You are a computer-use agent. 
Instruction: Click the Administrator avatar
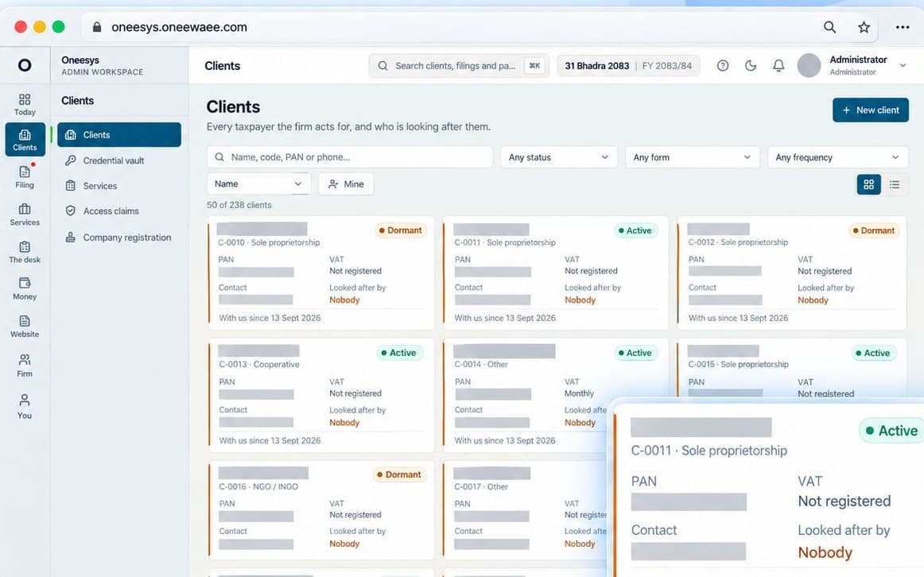click(x=809, y=65)
